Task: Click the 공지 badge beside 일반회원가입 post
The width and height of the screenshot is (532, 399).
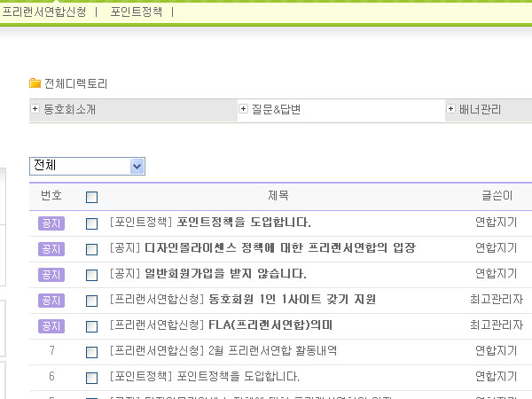Action: pyautogui.click(x=51, y=274)
